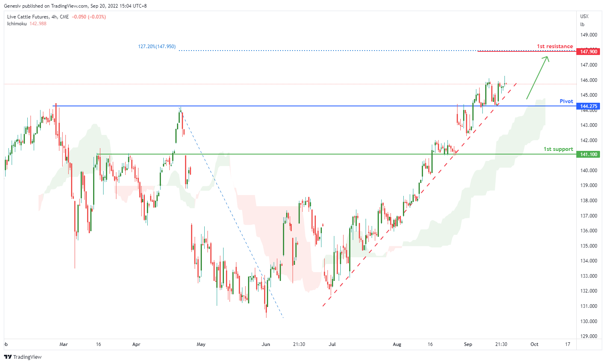Viewport: 606px width, 364px height.
Task: Click the Oct date on time axis
Action: coord(534,344)
